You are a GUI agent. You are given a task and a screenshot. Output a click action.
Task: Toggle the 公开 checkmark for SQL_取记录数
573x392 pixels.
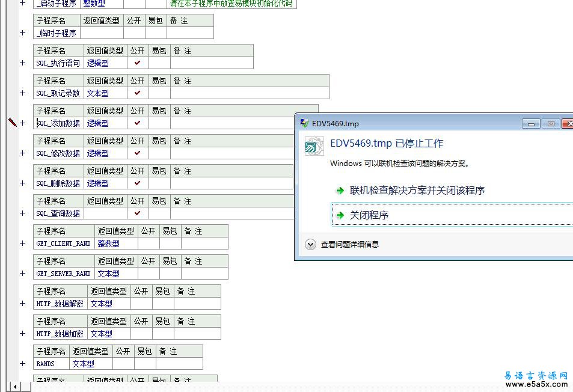click(x=138, y=93)
